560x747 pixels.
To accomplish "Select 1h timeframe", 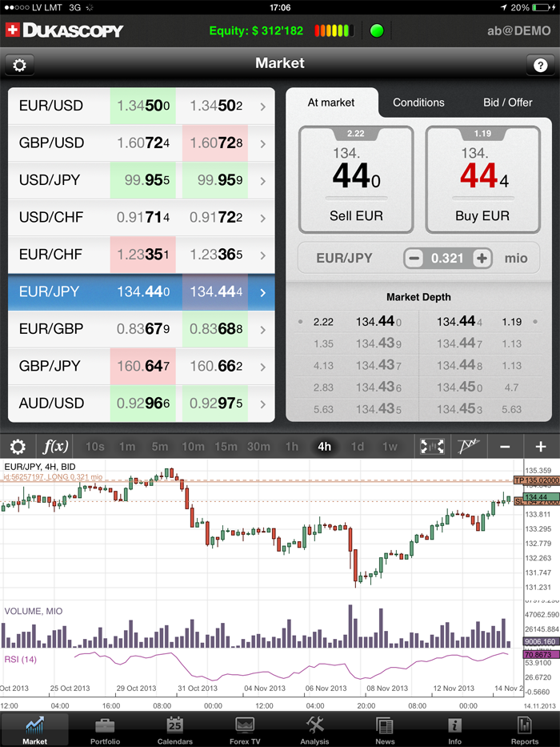I will pos(291,447).
